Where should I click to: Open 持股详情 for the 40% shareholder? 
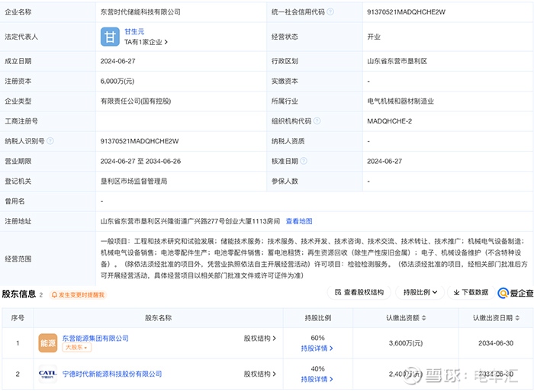click(x=317, y=379)
